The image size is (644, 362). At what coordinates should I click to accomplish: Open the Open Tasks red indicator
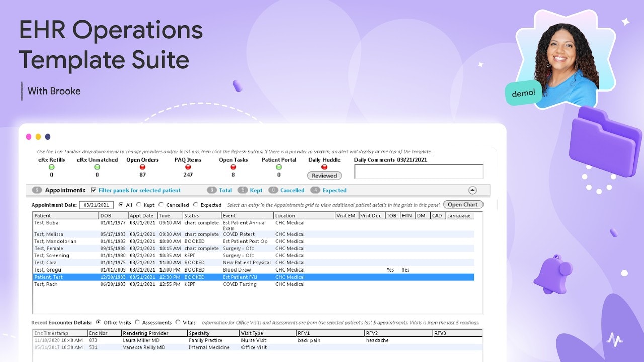(233, 167)
